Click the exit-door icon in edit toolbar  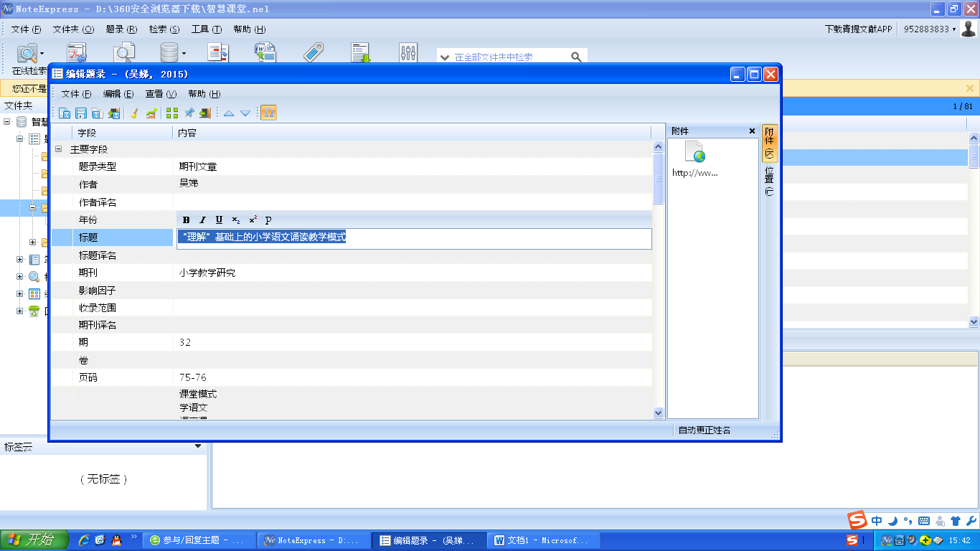[205, 113]
